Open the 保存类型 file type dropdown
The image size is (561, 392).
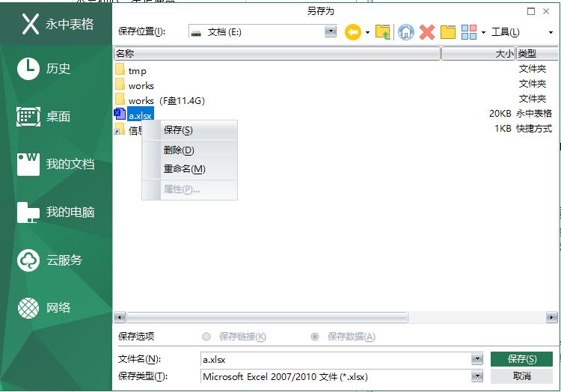[477, 376]
